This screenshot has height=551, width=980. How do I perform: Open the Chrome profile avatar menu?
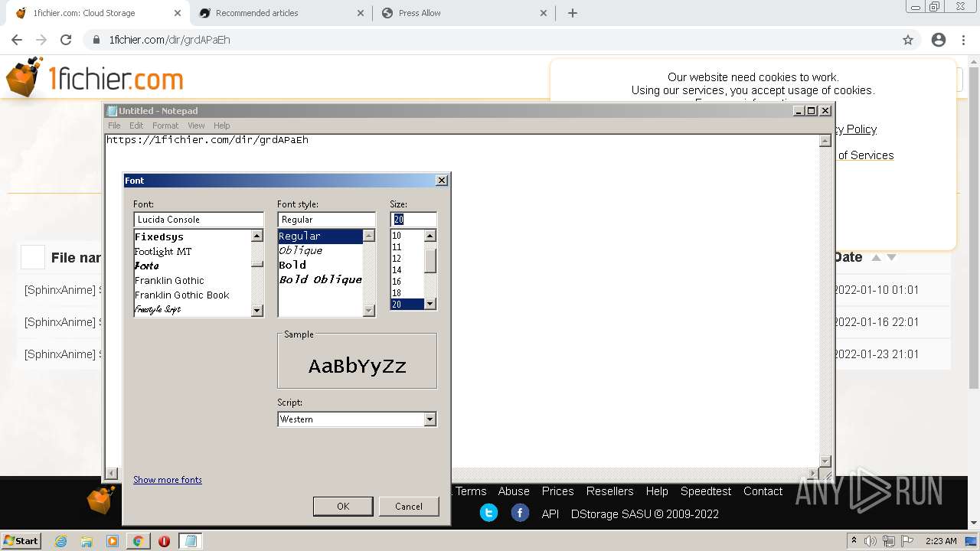point(939,40)
